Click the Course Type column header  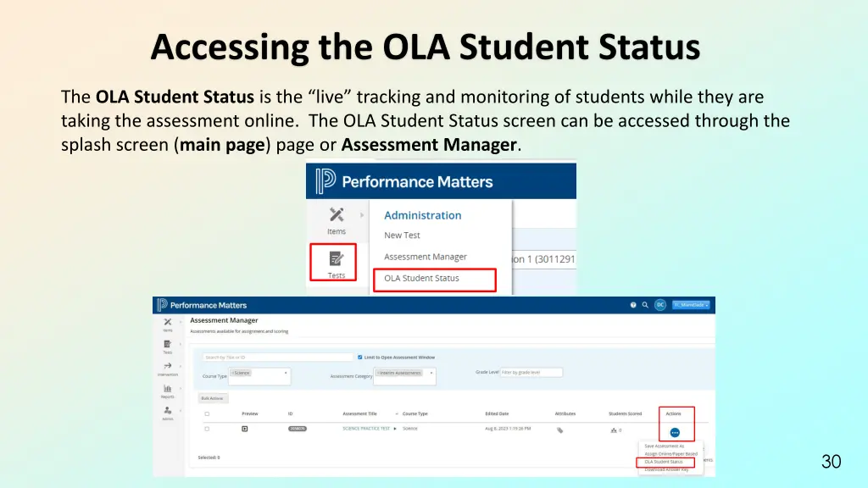pos(415,413)
